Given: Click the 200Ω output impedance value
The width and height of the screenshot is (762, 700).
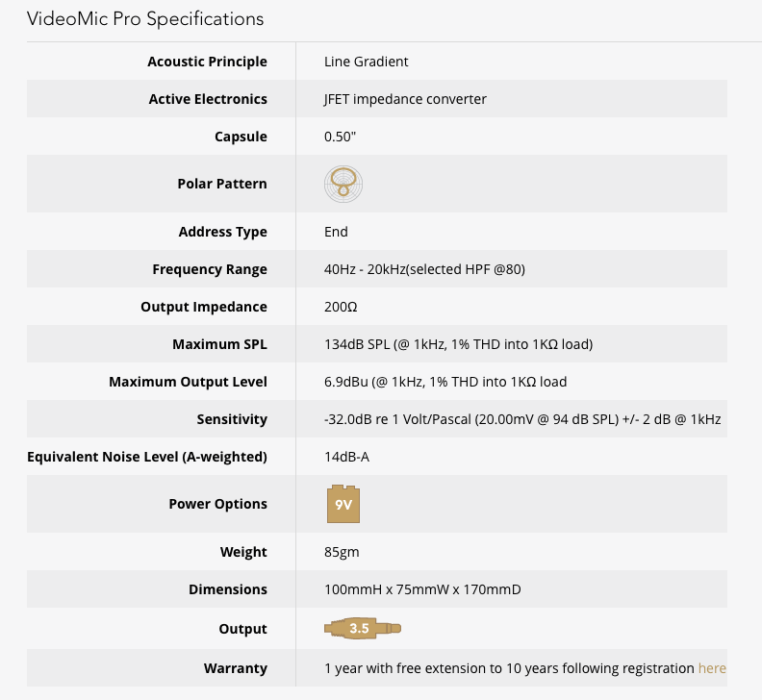Looking at the screenshot, I should click(341, 307).
